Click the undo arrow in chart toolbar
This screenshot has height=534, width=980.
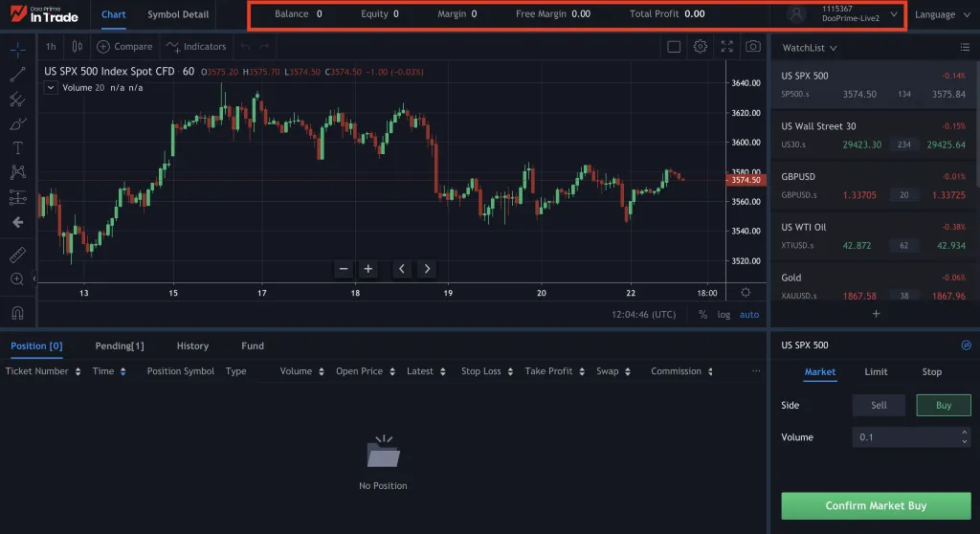tap(245, 46)
